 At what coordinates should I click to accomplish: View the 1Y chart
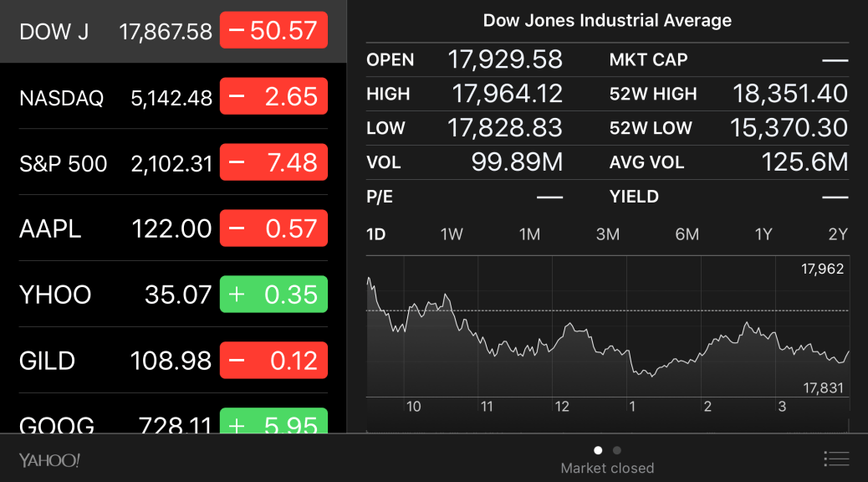click(763, 234)
